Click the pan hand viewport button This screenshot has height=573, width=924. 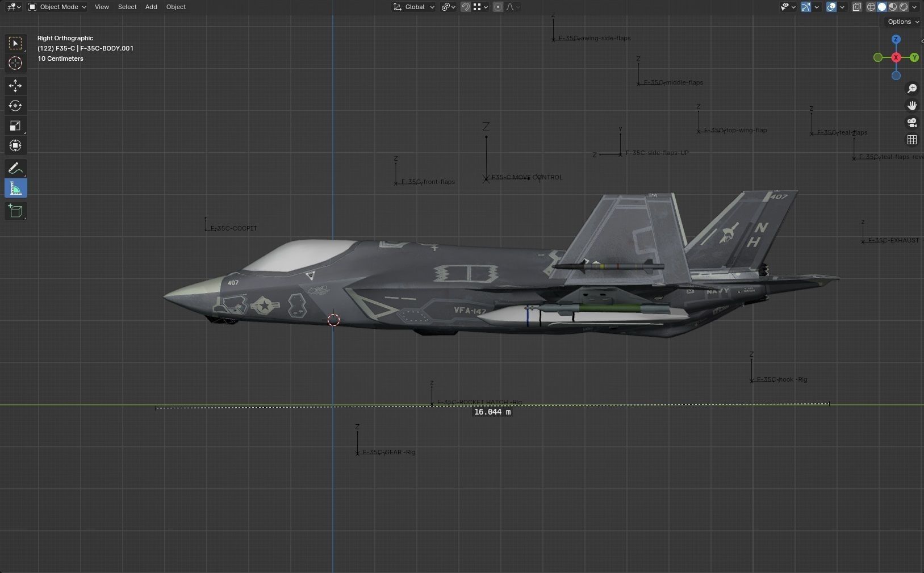coord(912,106)
